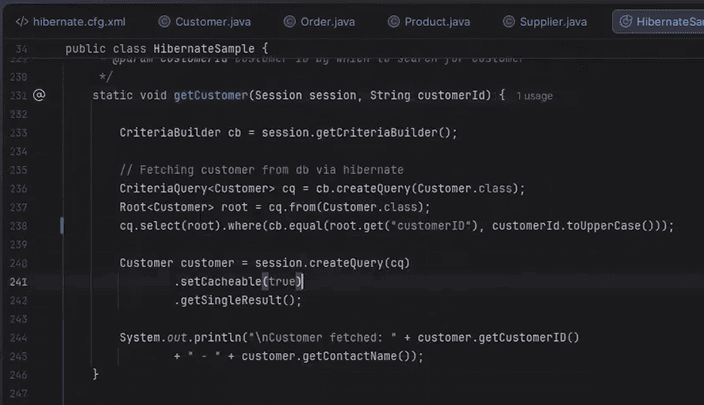Click the HibernateSample tab class icon
This screenshot has width=704, height=405.
click(x=625, y=21)
